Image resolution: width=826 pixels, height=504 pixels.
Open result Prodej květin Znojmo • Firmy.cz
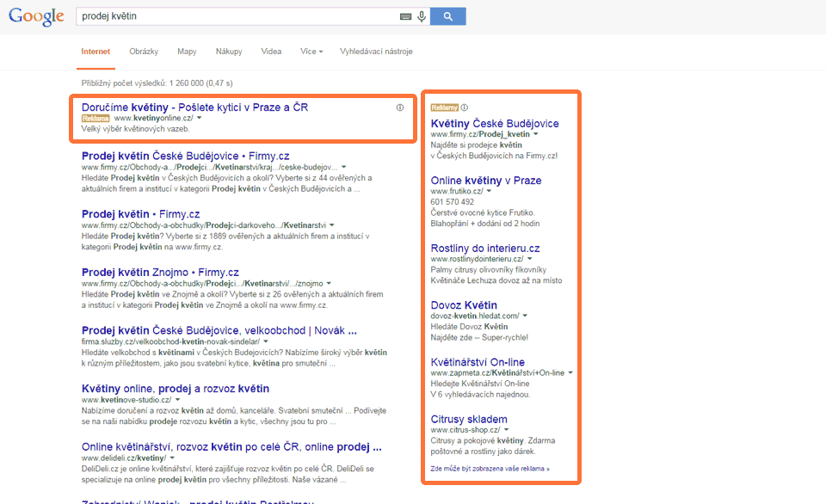tap(160, 273)
